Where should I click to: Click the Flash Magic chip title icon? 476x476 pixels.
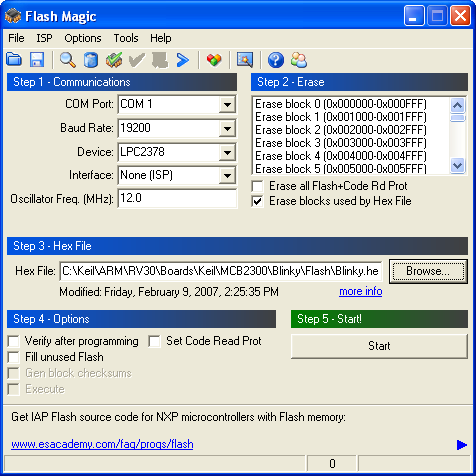pyautogui.click(x=13, y=16)
